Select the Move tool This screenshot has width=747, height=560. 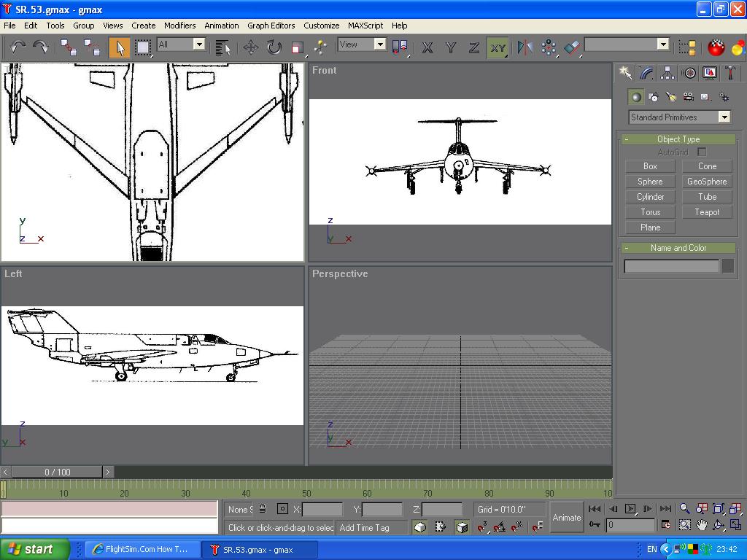tap(251, 47)
